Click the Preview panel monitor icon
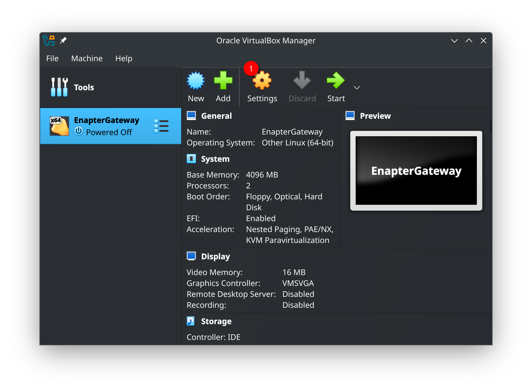Viewport: 532px width, 392px height. pyautogui.click(x=350, y=115)
